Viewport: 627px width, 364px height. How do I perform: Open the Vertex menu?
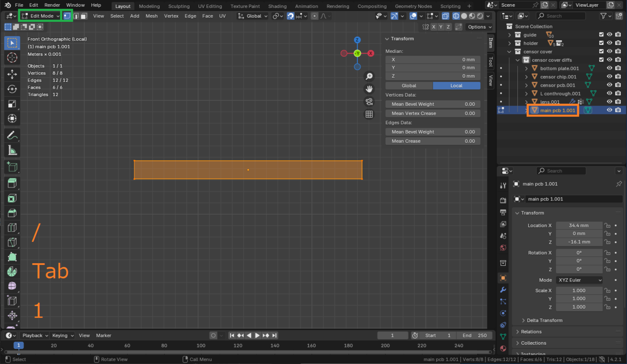click(x=171, y=16)
